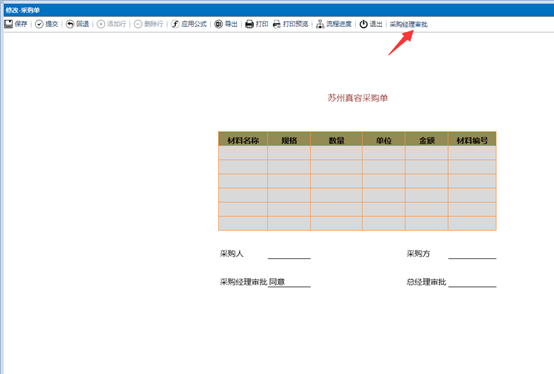This screenshot has width=554, height=374.
Task: Select the first cell under 数量 column
Action: coord(336,153)
